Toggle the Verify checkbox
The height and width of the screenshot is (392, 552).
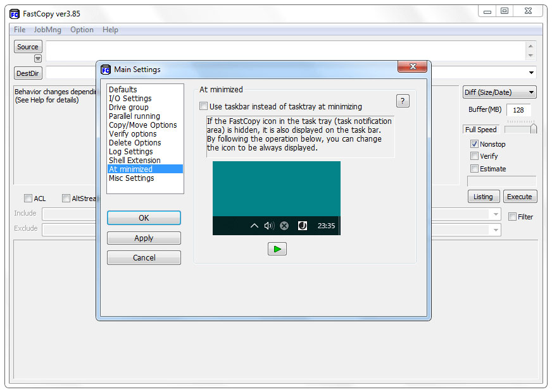coord(474,156)
